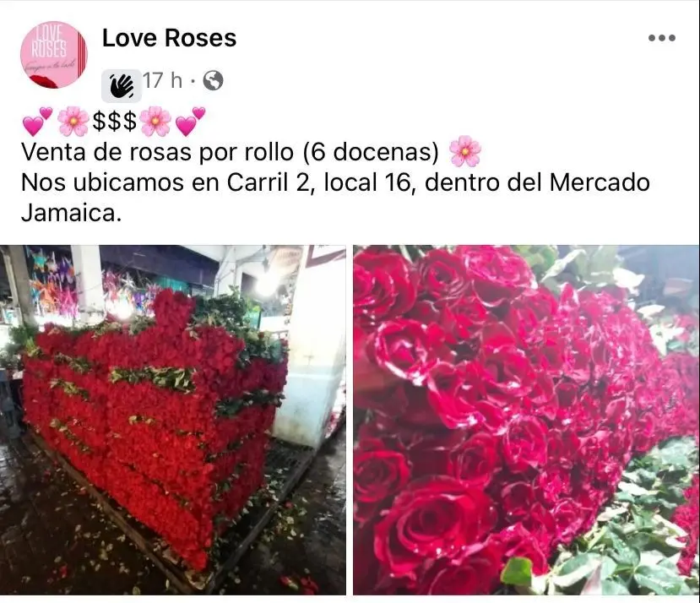Screen dimensions: 700x603
Task: Click the globe public audience icon
Action: (x=214, y=81)
